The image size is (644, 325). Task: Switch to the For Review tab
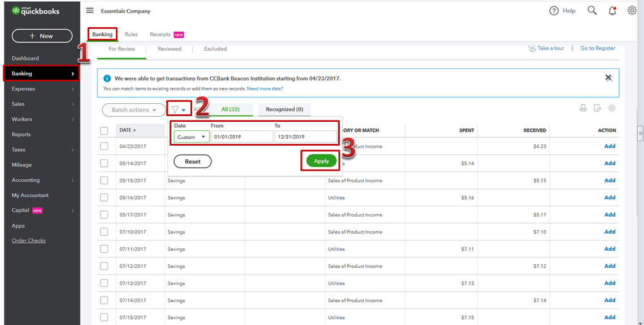[122, 49]
